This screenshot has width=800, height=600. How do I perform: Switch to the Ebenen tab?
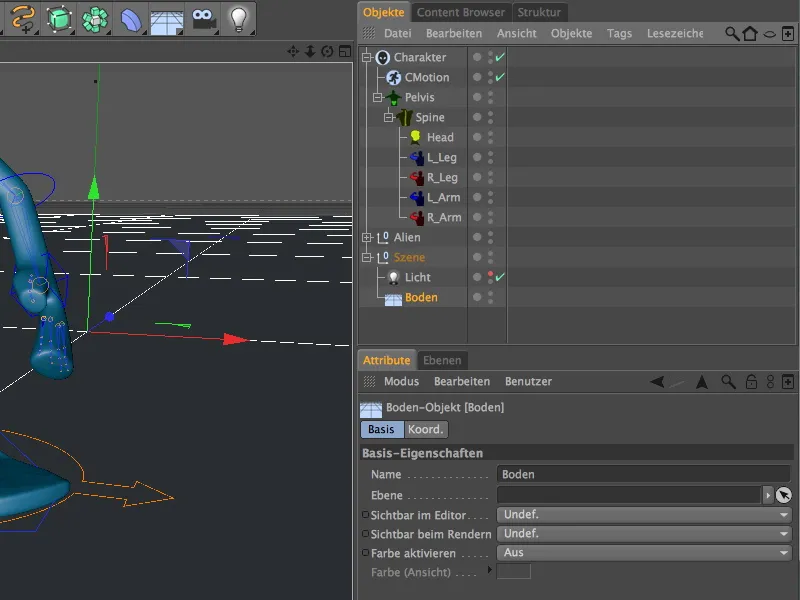tap(442, 361)
